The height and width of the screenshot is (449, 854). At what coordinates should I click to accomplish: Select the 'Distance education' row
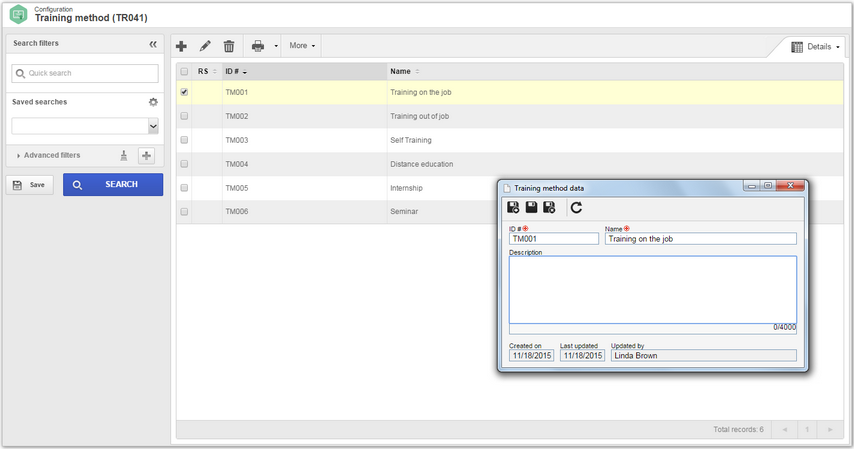pyautogui.click(x=509, y=164)
